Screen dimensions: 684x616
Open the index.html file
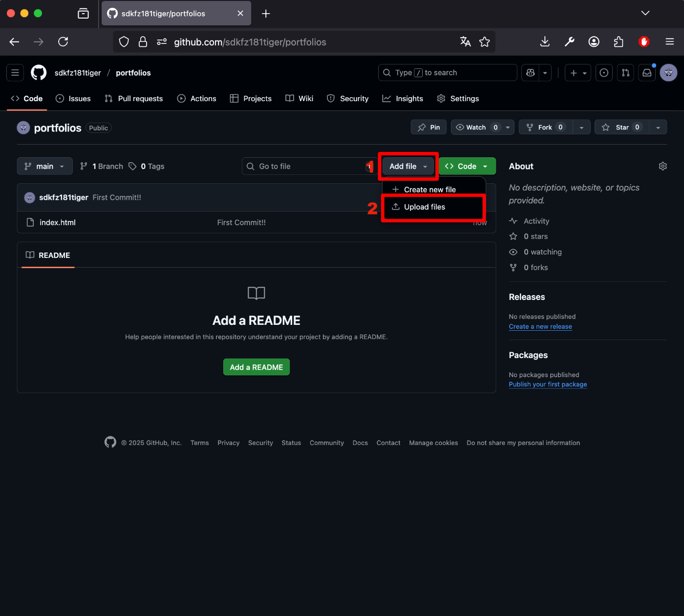click(58, 223)
